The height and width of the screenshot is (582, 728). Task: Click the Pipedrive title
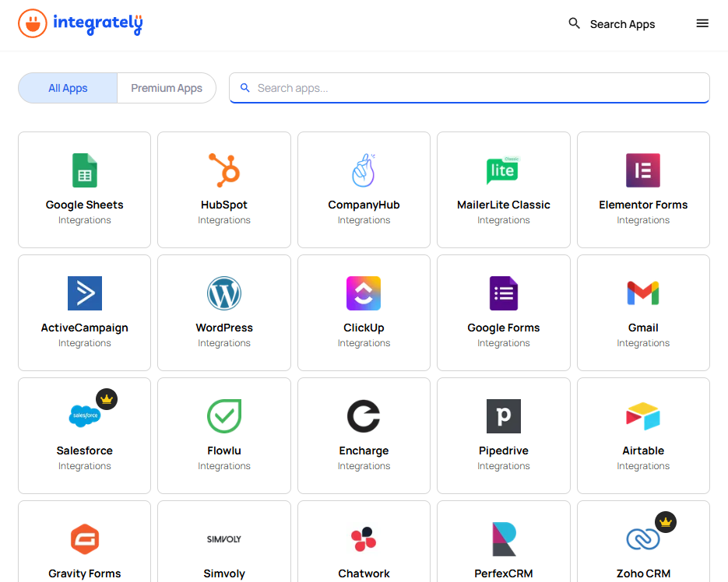[503, 451]
